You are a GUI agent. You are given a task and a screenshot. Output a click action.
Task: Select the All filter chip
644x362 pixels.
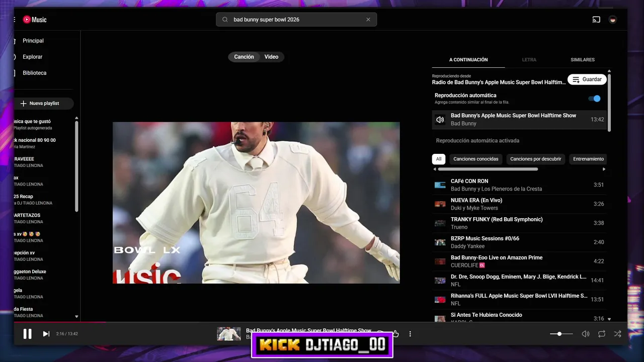pyautogui.click(x=439, y=159)
